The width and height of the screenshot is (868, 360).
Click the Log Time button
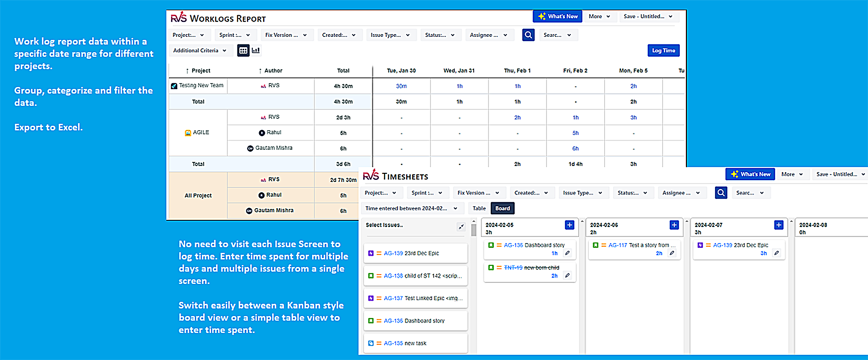point(663,50)
